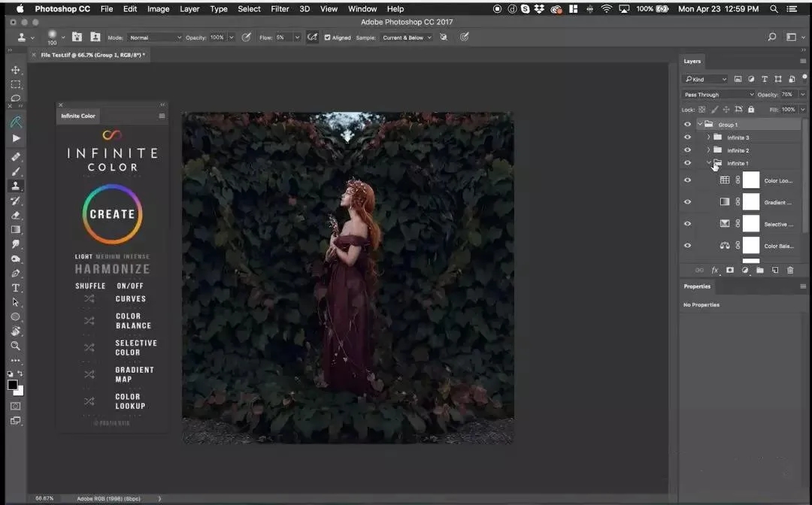812x505 pixels.
Task: Select the Eraser tool in toolbar
Action: pyautogui.click(x=16, y=215)
